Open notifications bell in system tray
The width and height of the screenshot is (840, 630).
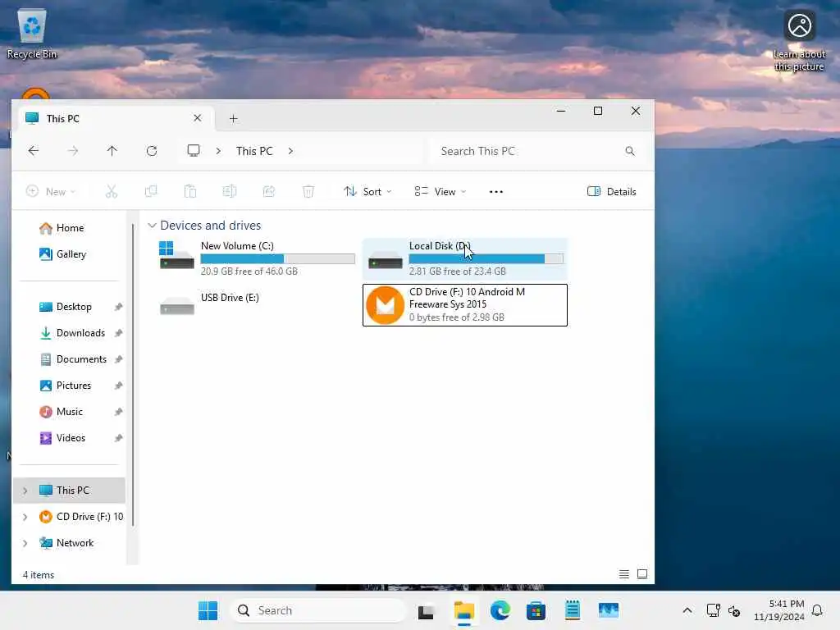817,610
